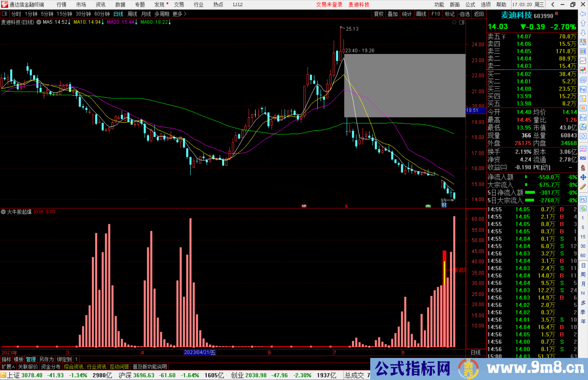Click the four-arrow move icon
The width and height of the screenshot is (588, 380).
coord(583,177)
